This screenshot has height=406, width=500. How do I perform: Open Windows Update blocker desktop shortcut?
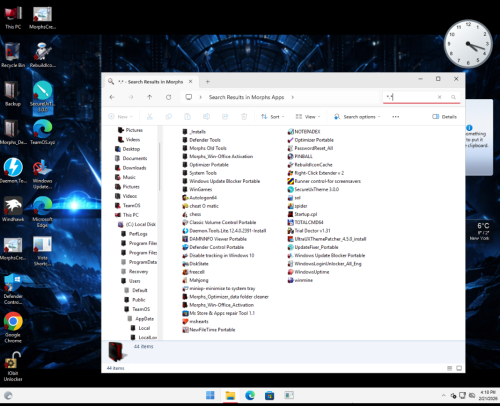[42, 174]
